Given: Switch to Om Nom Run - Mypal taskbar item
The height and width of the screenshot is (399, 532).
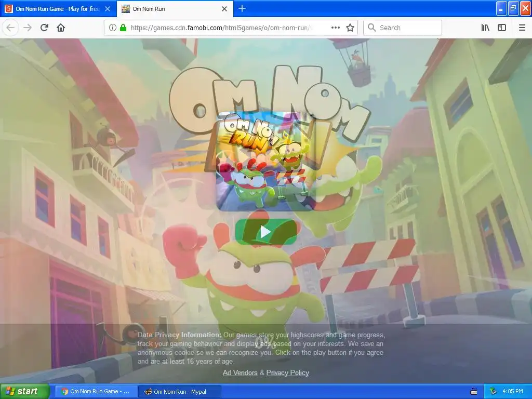Looking at the screenshot, I should (x=180, y=391).
